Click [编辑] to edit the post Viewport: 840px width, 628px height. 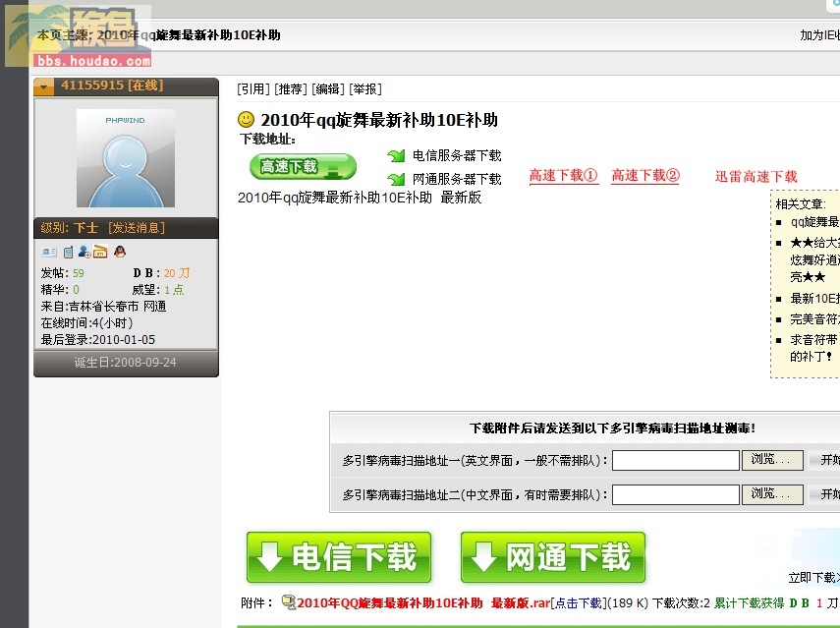coord(328,89)
